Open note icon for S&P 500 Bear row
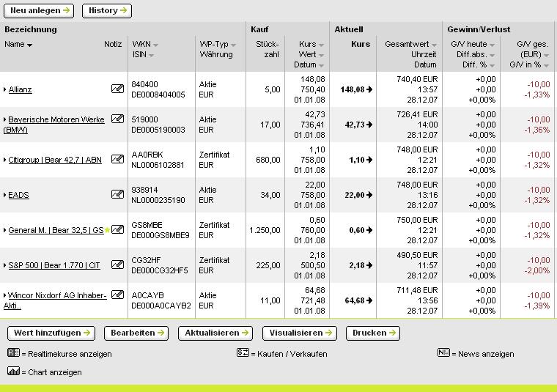The height and width of the screenshot is (392, 557). point(117,265)
